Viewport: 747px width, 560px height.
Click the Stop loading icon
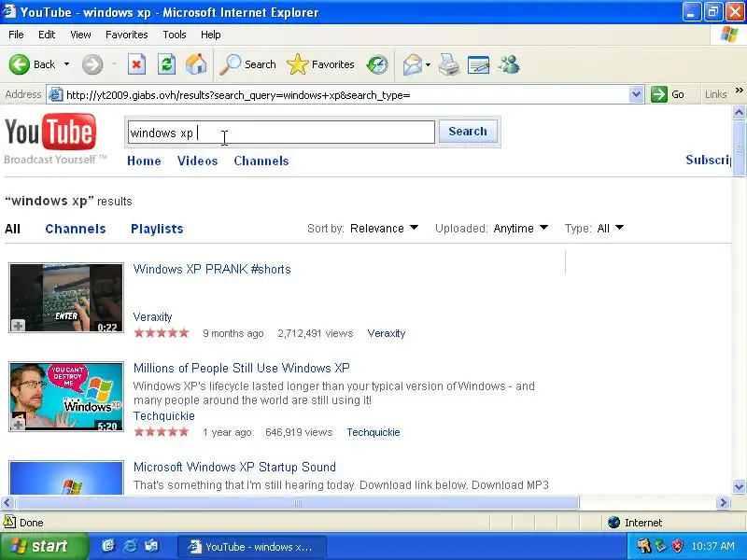pos(136,64)
